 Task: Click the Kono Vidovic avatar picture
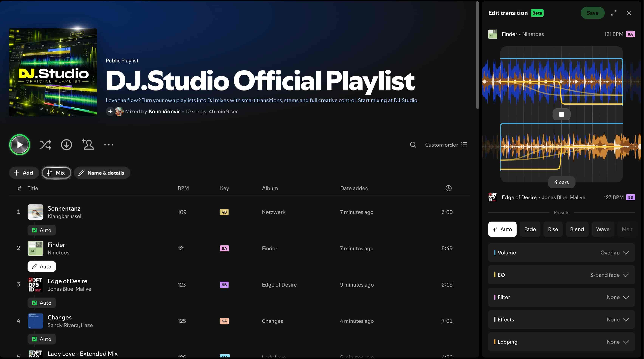[119, 111]
